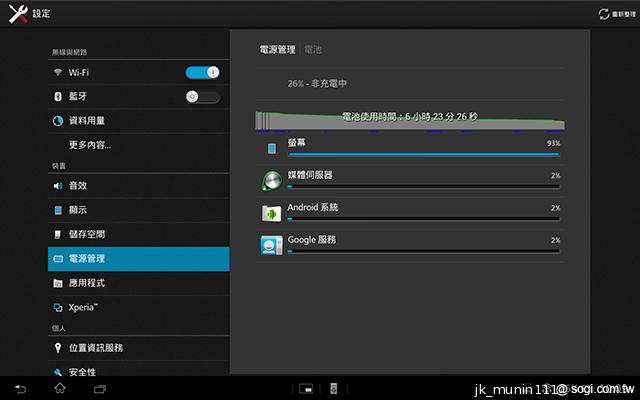Open Android 系統 battery usage details
The width and height of the screenshot is (640, 400).
pyautogui.click(x=410, y=214)
